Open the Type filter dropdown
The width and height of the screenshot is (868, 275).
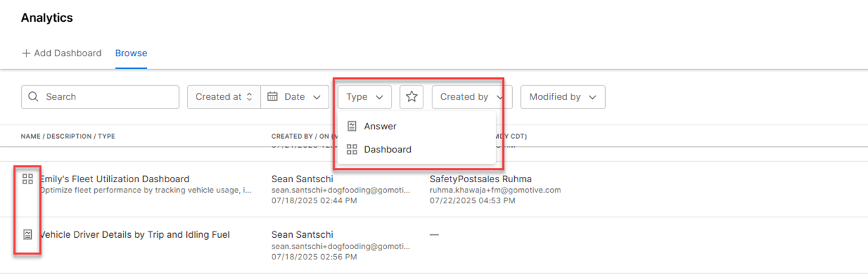coord(365,97)
